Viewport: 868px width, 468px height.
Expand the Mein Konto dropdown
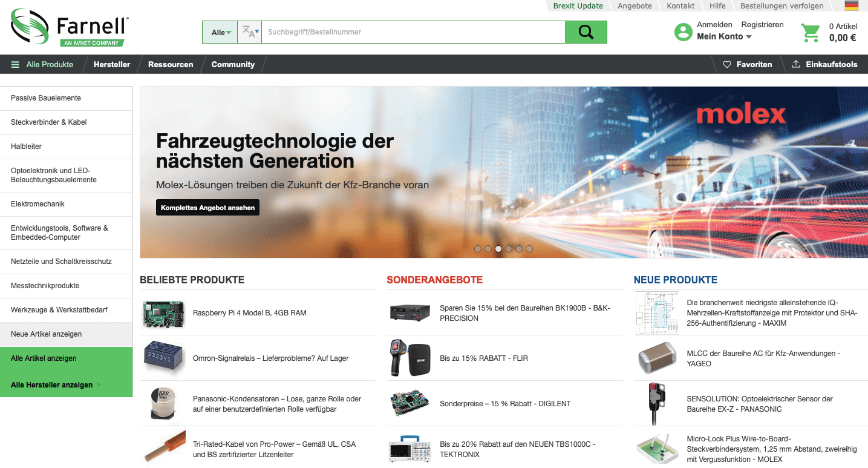[724, 37]
